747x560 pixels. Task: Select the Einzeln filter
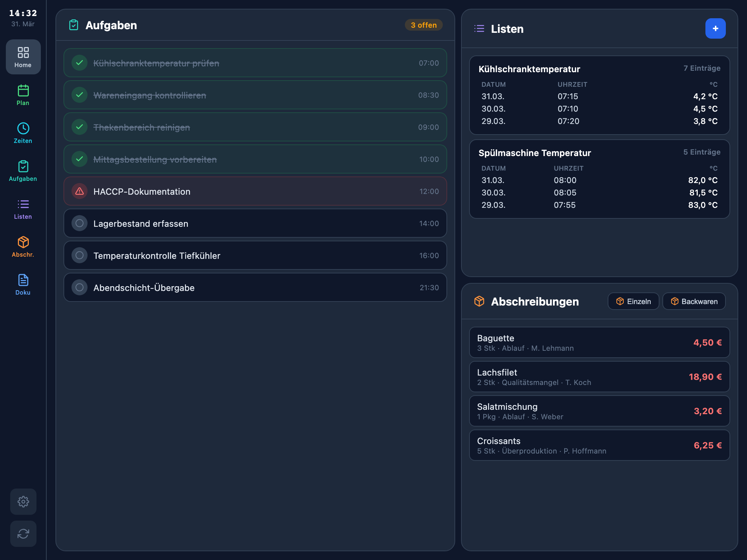(633, 301)
